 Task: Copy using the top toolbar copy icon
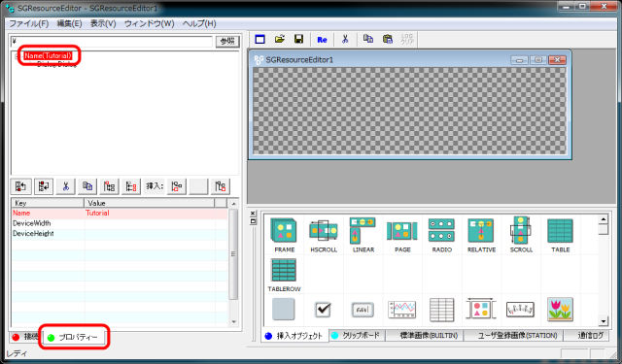(368, 39)
